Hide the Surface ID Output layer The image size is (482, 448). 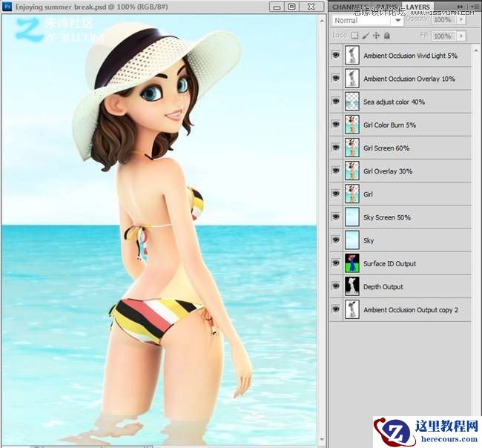tap(336, 263)
